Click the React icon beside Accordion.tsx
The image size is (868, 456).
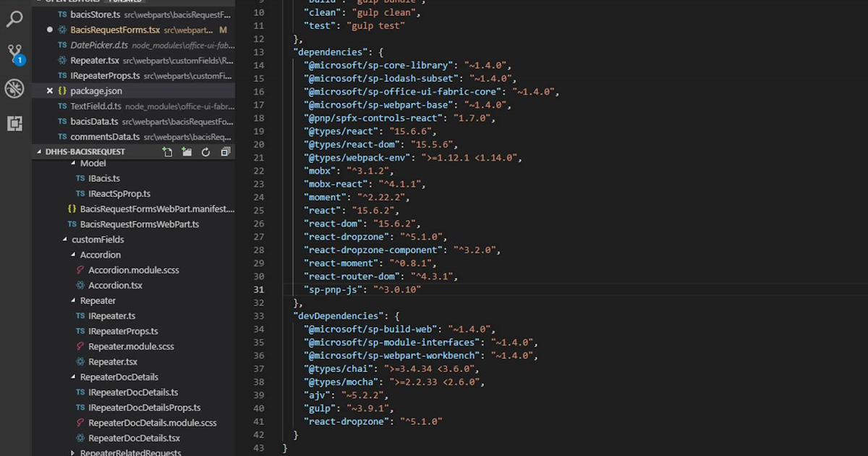(81, 285)
